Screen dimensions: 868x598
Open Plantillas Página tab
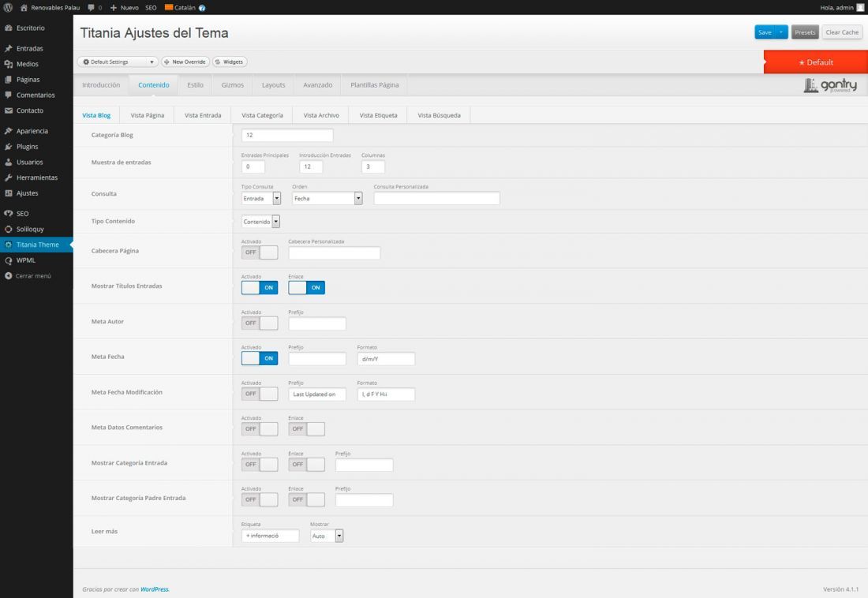375,85
